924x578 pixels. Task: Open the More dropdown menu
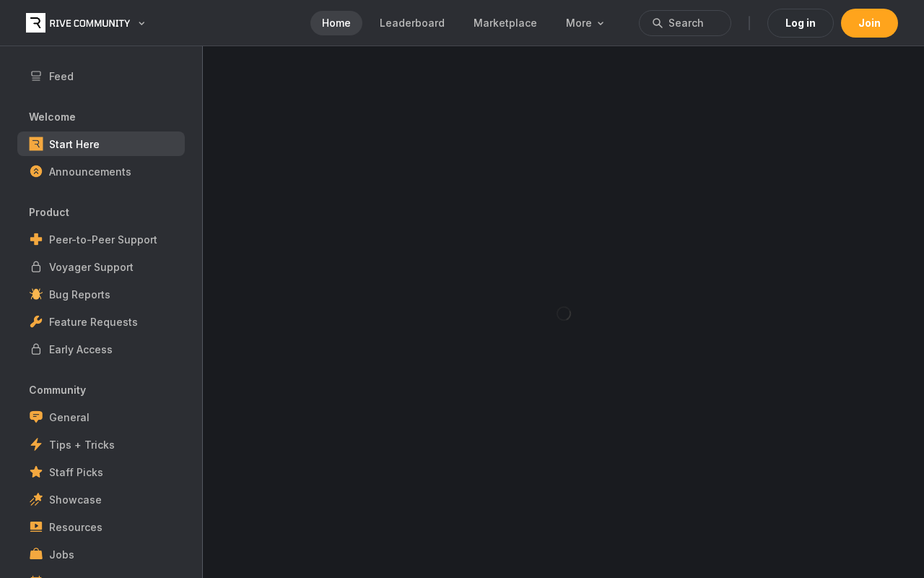[585, 23]
